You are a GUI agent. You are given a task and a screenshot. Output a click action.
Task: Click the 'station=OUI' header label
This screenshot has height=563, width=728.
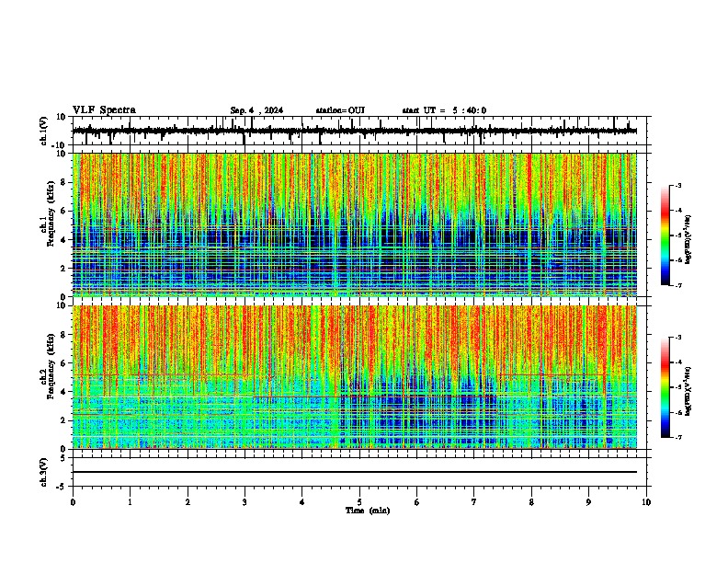pyautogui.click(x=340, y=110)
